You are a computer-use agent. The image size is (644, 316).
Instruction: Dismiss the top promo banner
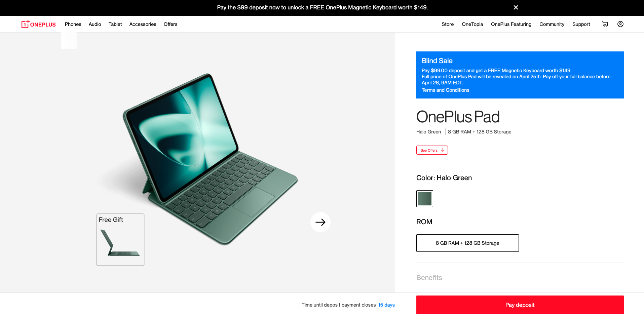[516, 7]
